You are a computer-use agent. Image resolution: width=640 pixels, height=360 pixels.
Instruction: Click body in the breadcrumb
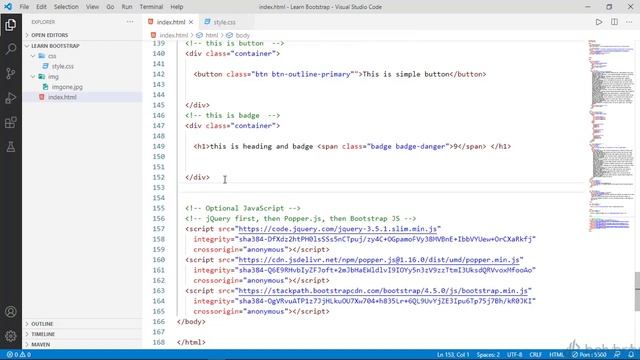click(242, 36)
